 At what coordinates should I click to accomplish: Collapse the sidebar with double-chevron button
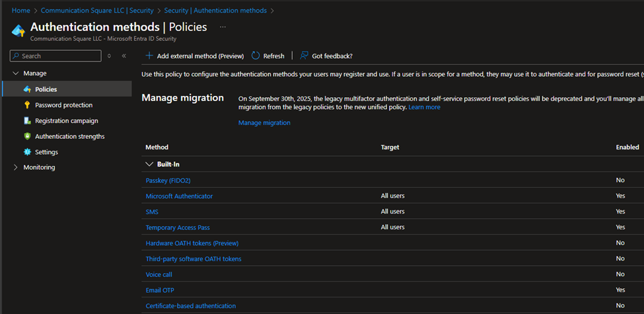pos(124,56)
